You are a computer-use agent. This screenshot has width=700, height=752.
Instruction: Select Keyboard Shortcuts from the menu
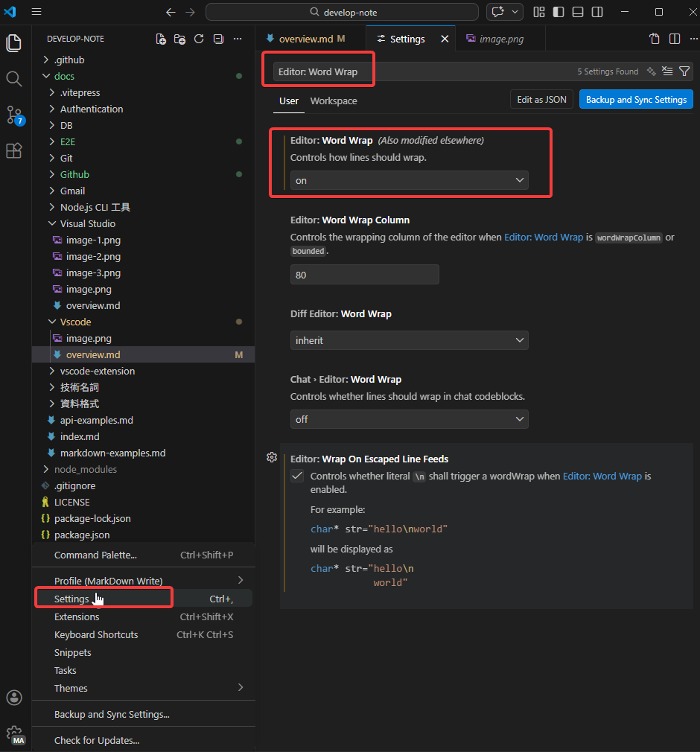(96, 635)
